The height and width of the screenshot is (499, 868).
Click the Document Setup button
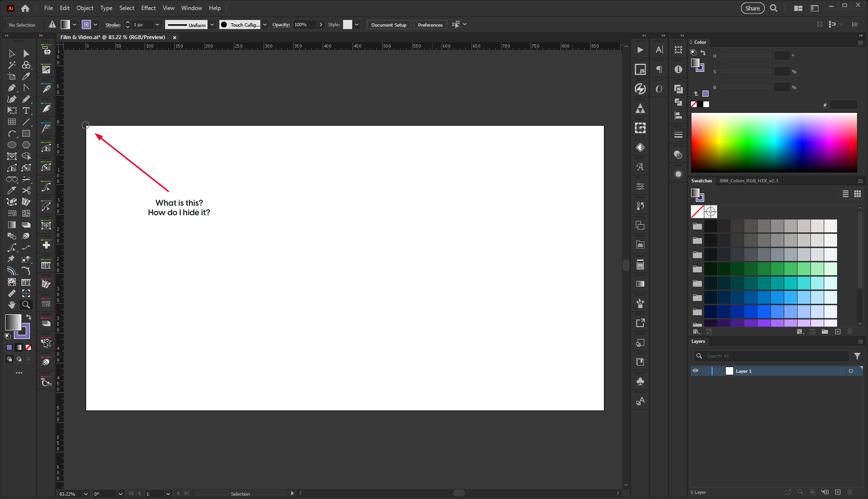[388, 24]
